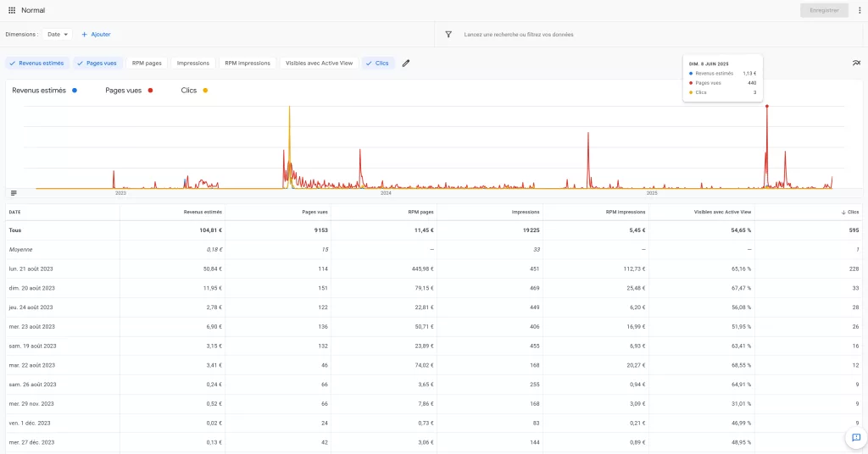Click the search and filter data field

click(593, 34)
